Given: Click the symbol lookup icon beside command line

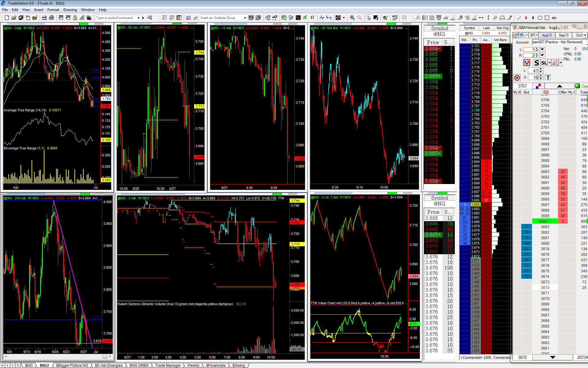Looking at the screenshot, I should [x=150, y=18].
